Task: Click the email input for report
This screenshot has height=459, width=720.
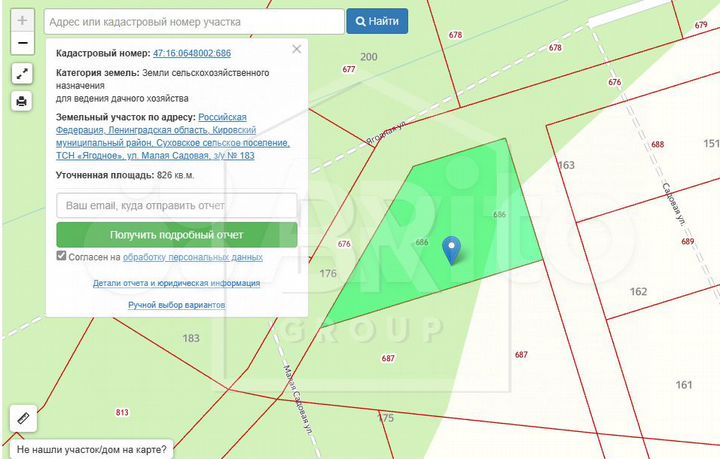Action: tap(176, 206)
